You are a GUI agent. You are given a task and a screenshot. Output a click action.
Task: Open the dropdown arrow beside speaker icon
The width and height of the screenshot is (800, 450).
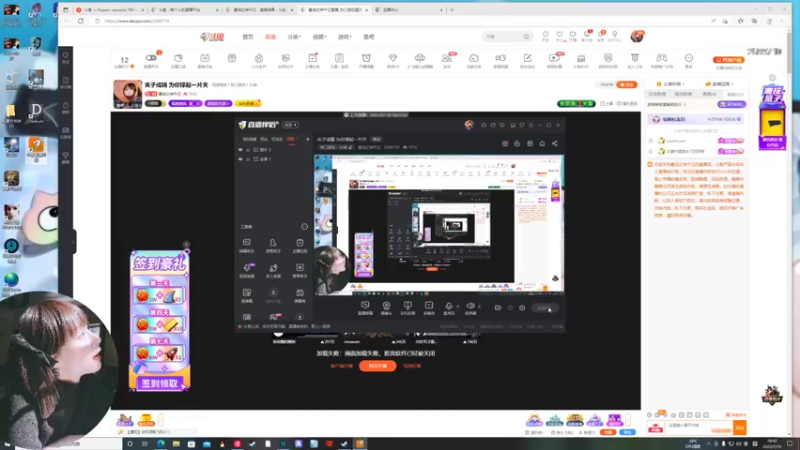pos(479,307)
